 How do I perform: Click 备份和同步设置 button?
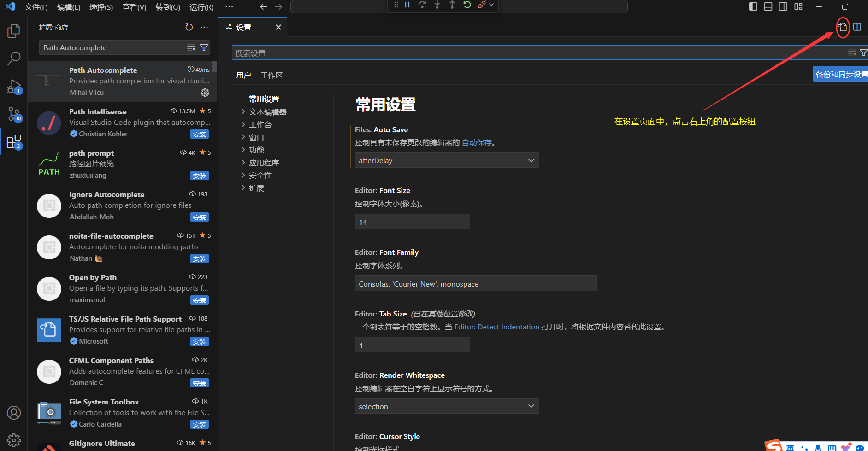coord(841,74)
